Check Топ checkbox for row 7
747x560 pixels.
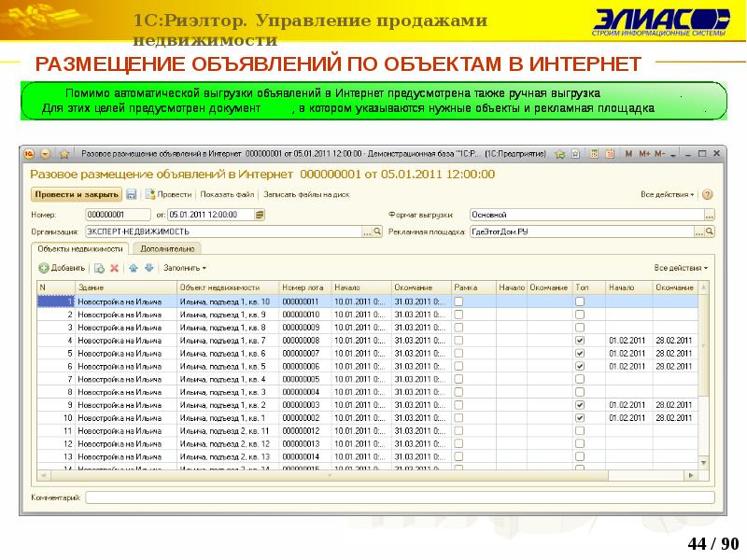click(580, 379)
